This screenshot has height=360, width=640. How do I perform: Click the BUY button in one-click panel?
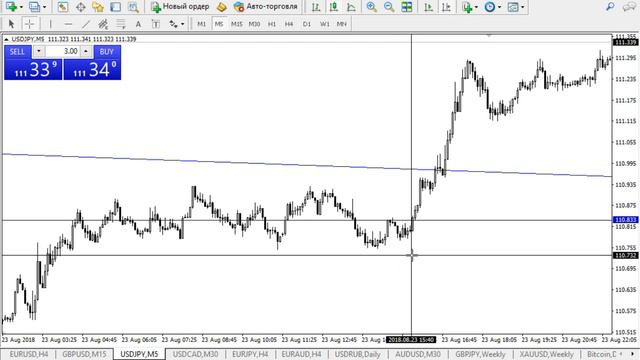click(x=107, y=51)
